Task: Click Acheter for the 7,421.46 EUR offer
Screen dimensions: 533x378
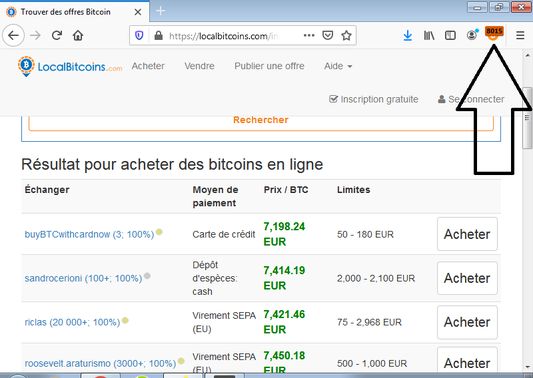Action: pyautogui.click(x=467, y=322)
